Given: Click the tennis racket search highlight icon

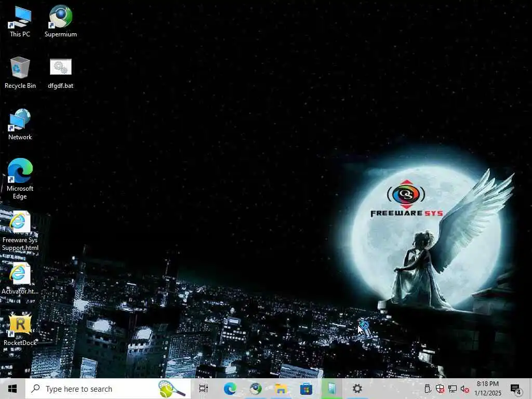Looking at the screenshot, I should (171, 389).
